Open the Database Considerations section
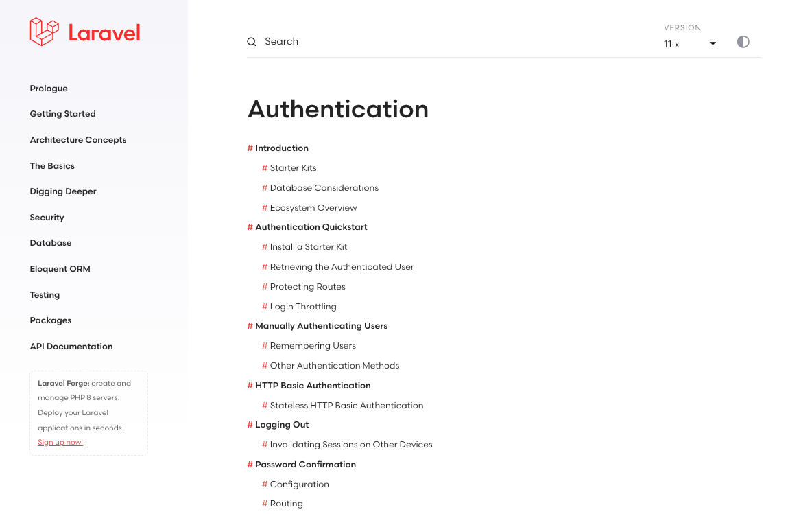 coord(324,187)
